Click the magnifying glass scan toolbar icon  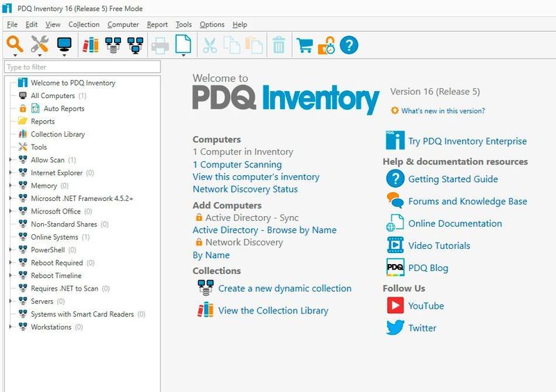point(15,44)
